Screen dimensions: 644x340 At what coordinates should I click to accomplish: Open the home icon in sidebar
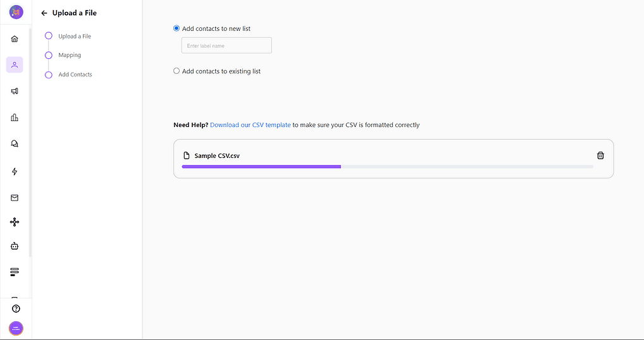15,39
